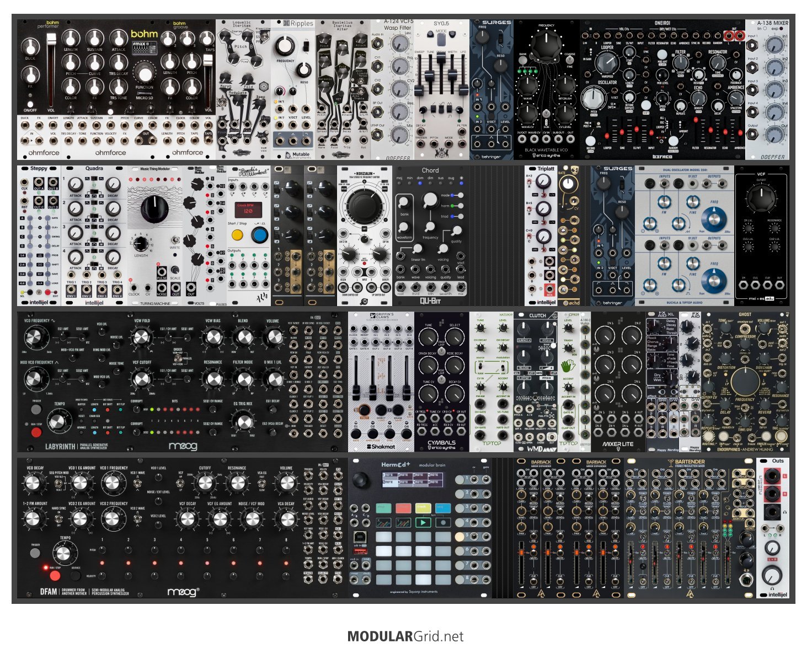Click the FREQUENCY knob on Ripples

(x=285, y=46)
